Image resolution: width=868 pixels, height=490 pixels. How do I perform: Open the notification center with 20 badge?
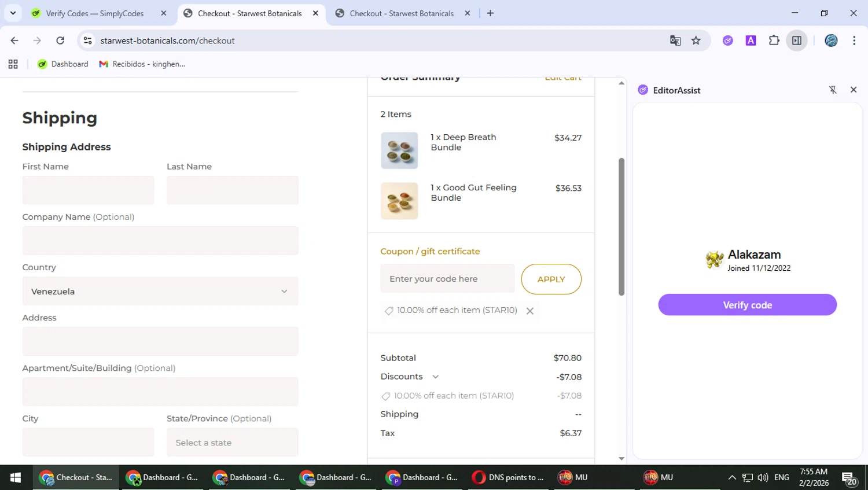(849, 478)
